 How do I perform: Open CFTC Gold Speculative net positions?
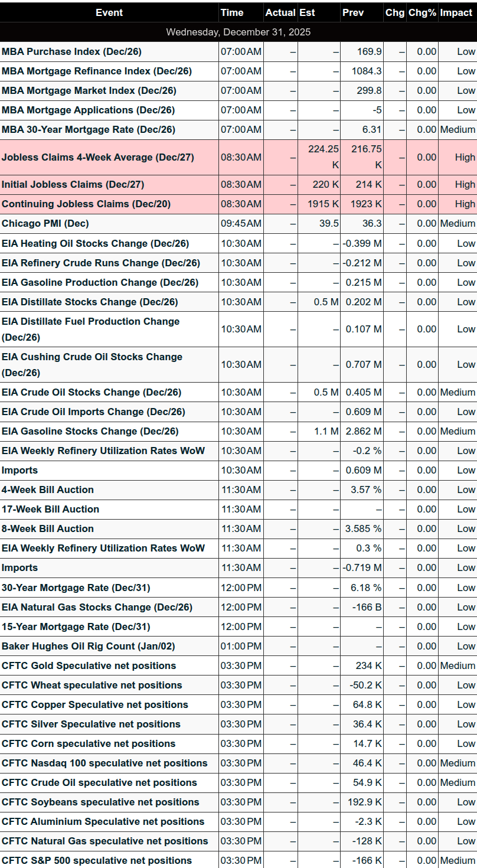tap(89, 665)
